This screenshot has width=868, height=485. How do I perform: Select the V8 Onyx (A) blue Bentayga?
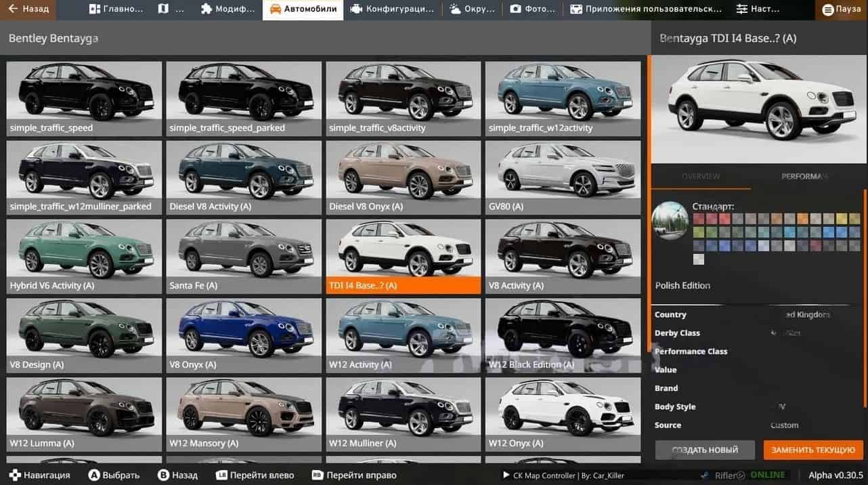point(244,335)
